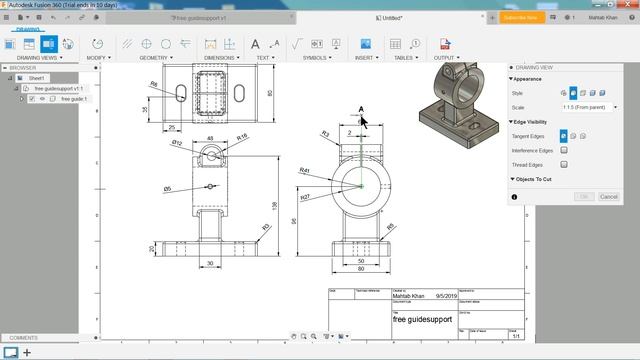
Task: Open the GEOMETRY dropdown
Action: point(156,58)
